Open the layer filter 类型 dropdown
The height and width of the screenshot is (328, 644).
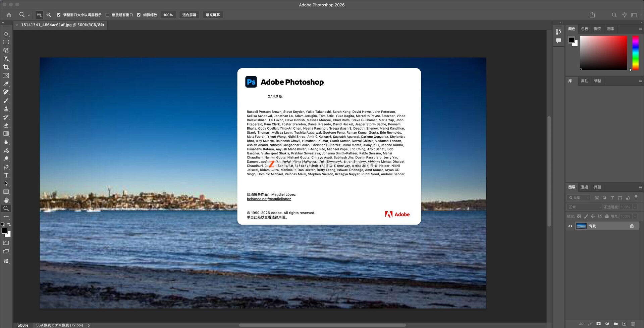tap(579, 198)
